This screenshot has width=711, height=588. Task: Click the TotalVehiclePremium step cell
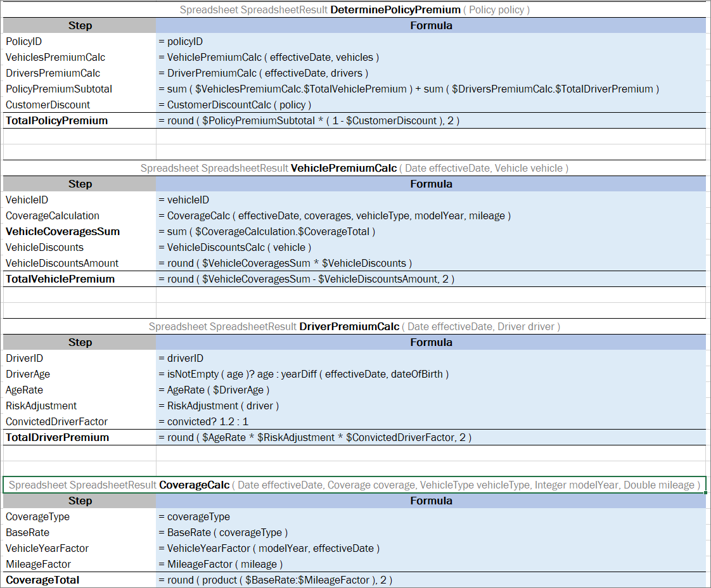(79, 279)
